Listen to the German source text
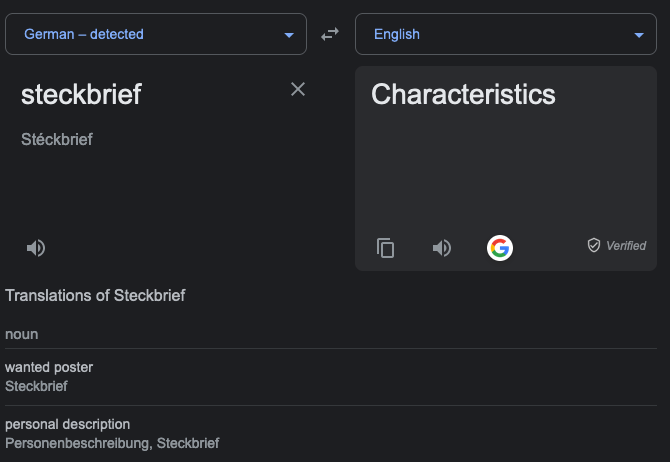 coord(36,248)
